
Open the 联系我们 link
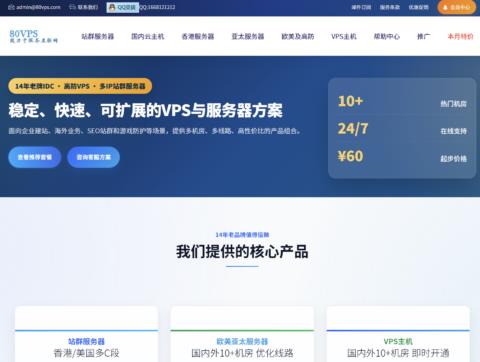88,7
